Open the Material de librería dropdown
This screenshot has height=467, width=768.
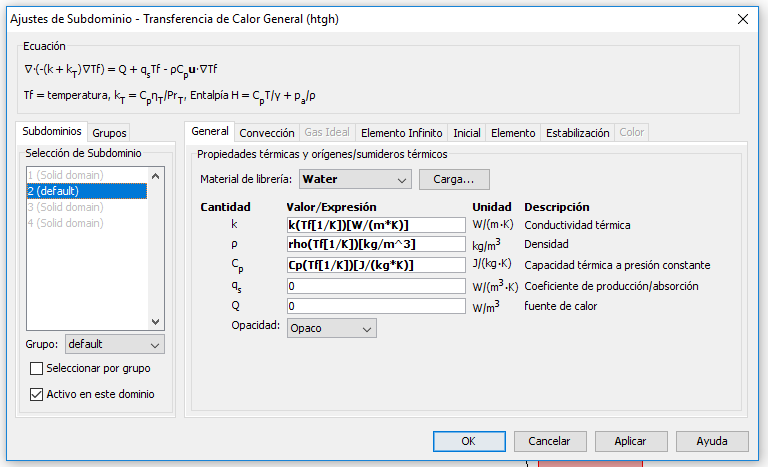pos(355,179)
